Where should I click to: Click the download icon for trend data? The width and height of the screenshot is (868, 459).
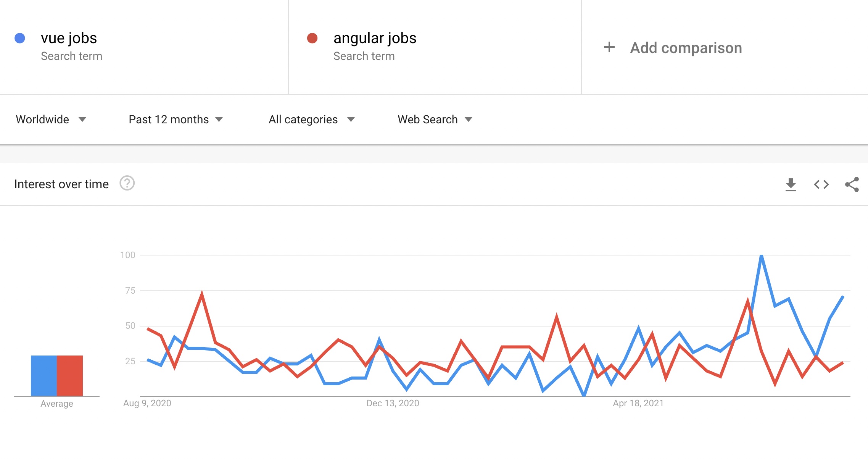[791, 184]
